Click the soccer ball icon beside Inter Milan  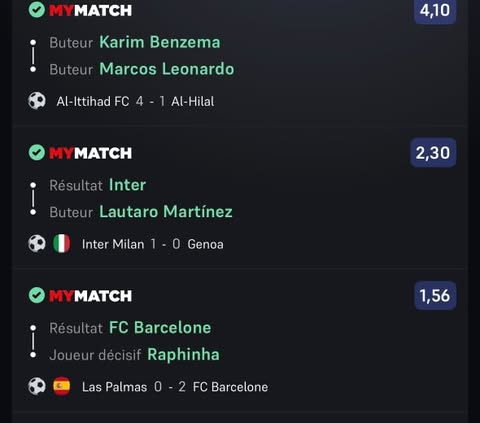point(37,244)
